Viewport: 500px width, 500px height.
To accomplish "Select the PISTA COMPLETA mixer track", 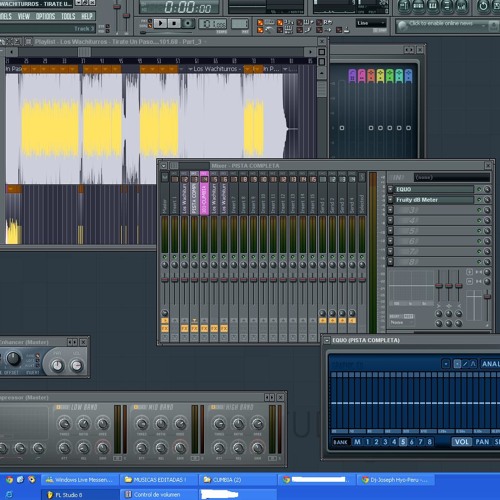I will click(x=194, y=193).
